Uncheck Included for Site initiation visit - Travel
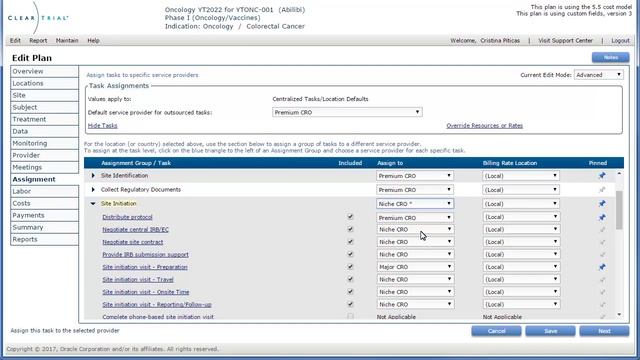640x360 pixels. pos(350,279)
